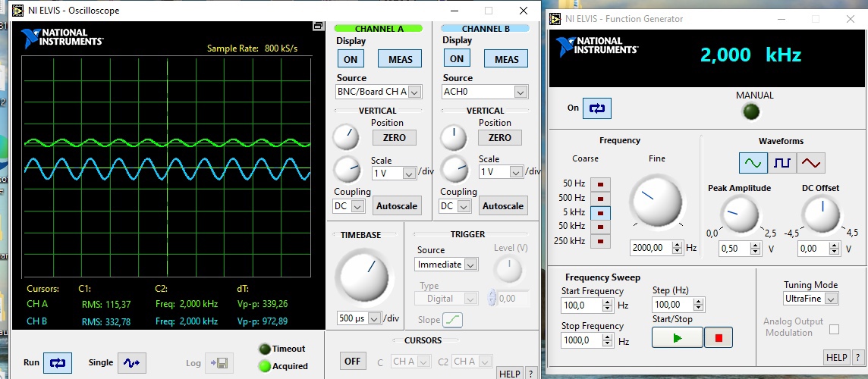The image size is (868, 379).
Task: Click the question mark button in the function generator
Action: pos(858,357)
